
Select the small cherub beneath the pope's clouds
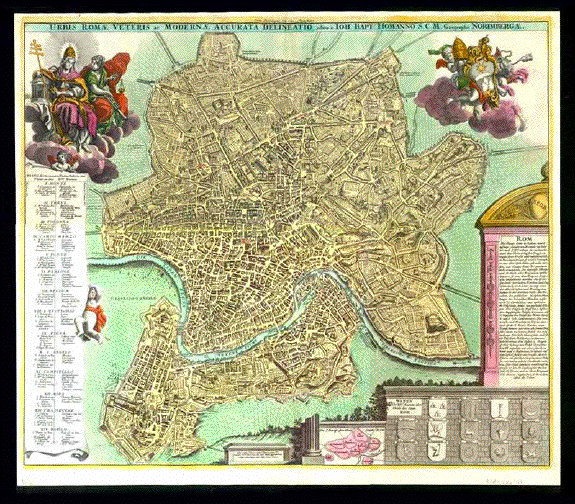tap(63, 162)
